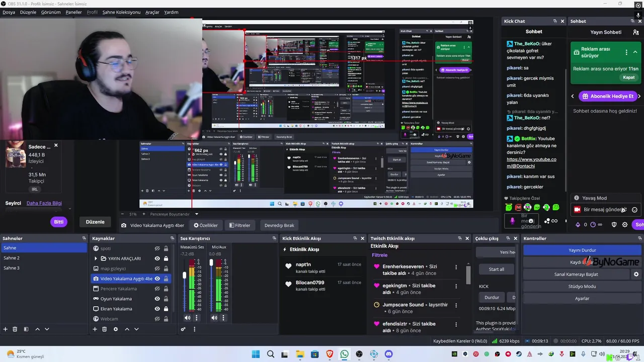Viewport: 644px width, 362px height.
Task: Open advanced audio properties gears icon
Action: (183, 329)
